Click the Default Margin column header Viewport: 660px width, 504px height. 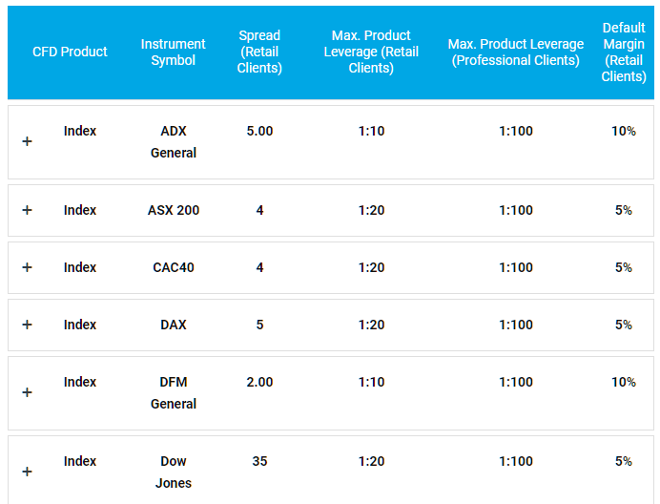click(x=623, y=52)
